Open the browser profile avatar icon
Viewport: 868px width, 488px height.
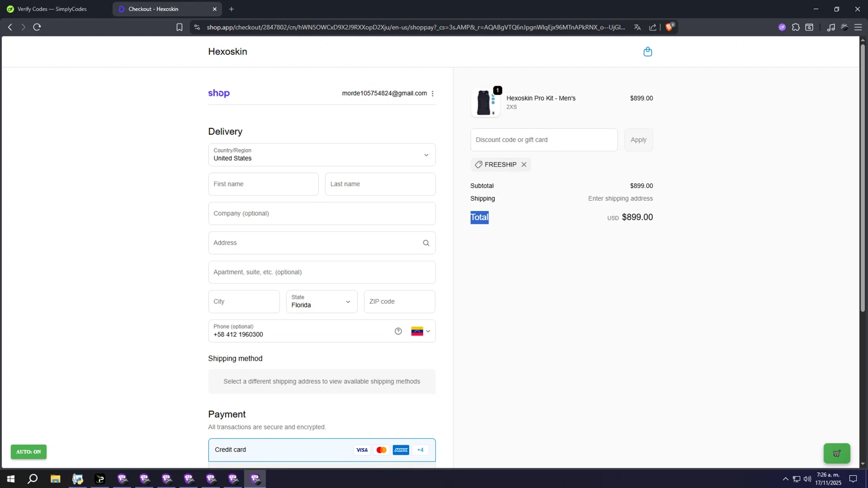845,27
